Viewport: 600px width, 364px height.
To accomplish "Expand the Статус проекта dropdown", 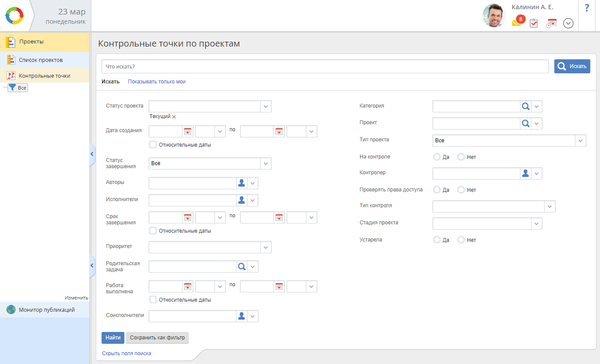I will coord(265,107).
